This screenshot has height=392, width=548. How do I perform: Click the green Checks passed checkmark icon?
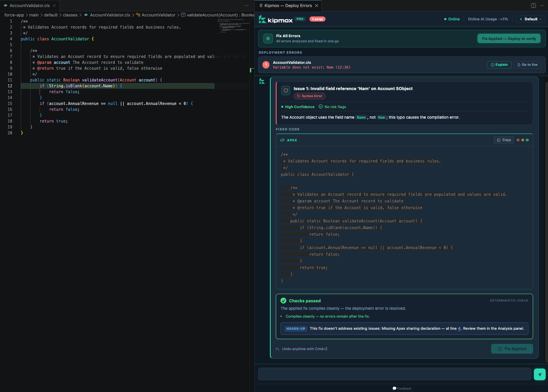[x=284, y=301]
